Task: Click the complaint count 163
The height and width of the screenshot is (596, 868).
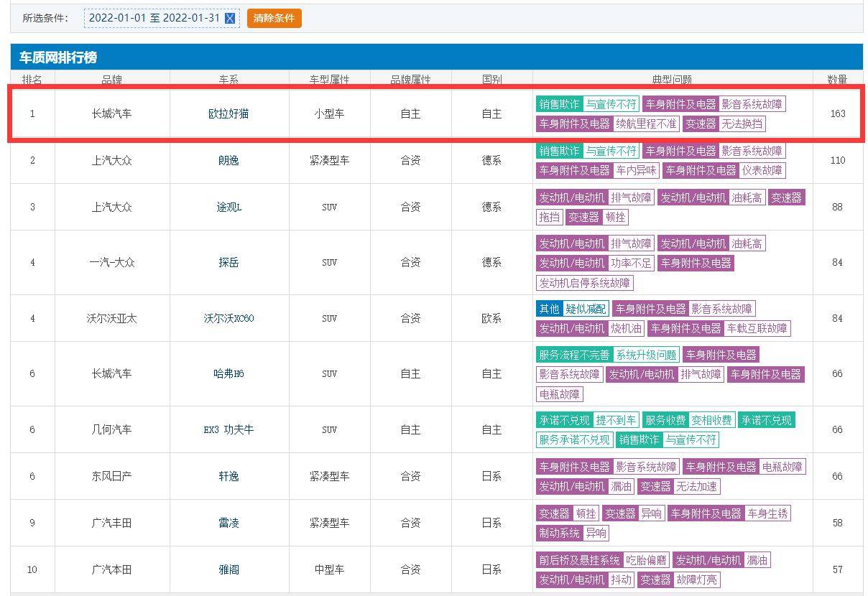Action: point(837,113)
